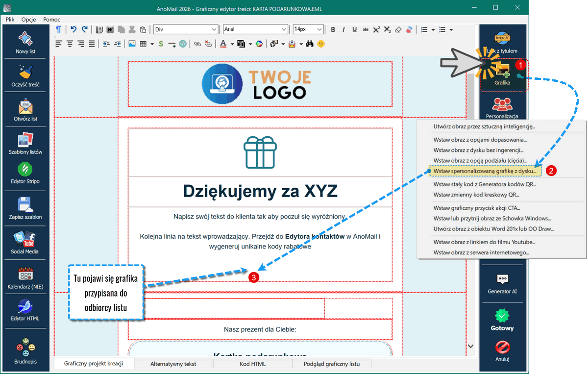Open Kalendarz (NIE) calendar

25,274
